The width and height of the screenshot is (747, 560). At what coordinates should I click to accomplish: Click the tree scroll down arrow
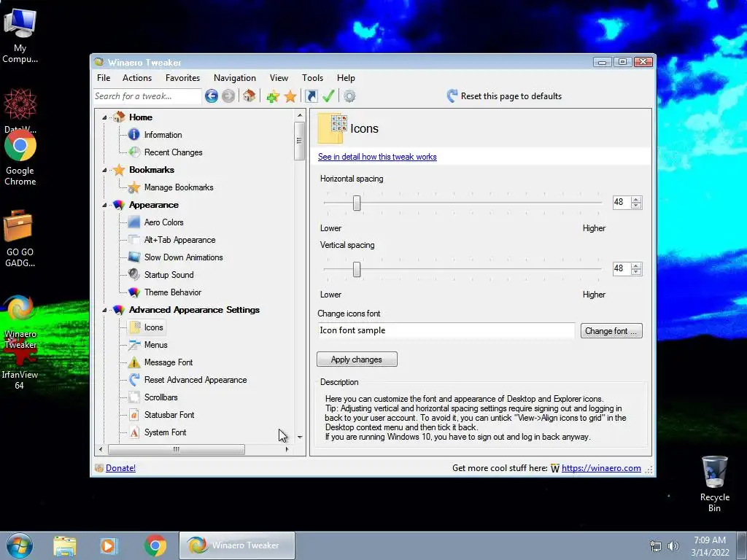tap(300, 437)
